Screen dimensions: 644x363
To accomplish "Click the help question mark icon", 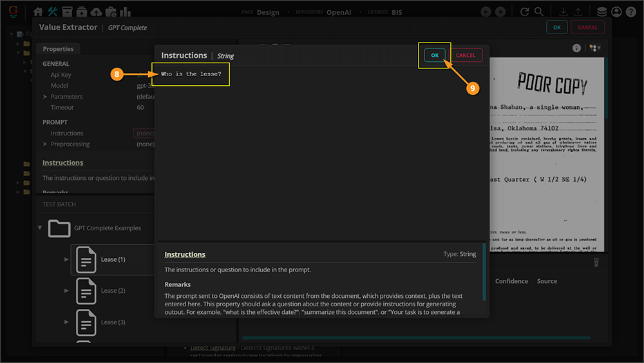I will coord(630,12).
